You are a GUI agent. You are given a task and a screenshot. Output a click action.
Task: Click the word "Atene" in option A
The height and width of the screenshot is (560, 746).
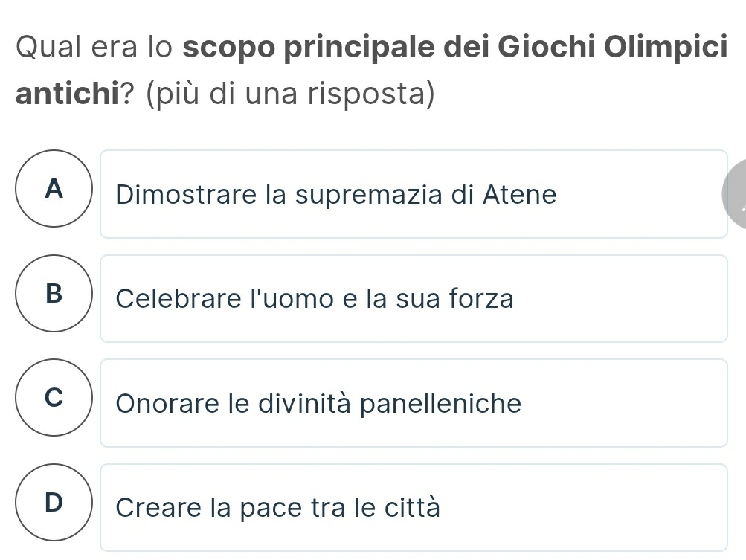click(x=519, y=195)
